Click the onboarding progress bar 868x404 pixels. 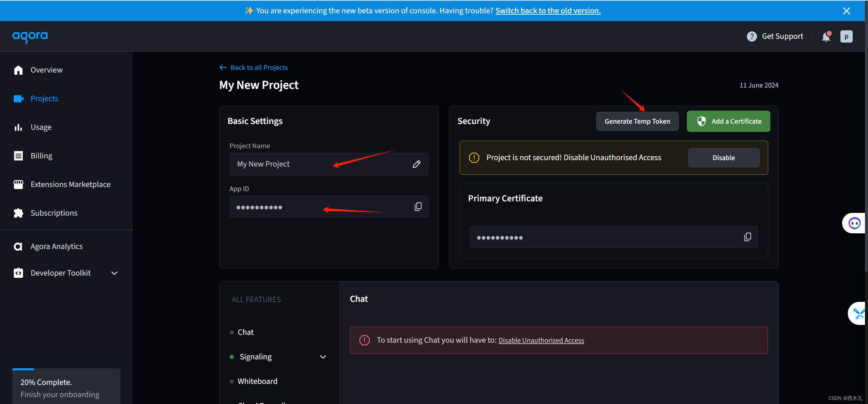point(66,369)
